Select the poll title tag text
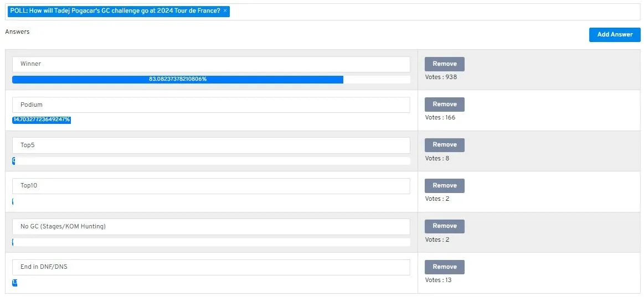644x297 pixels. click(115, 11)
